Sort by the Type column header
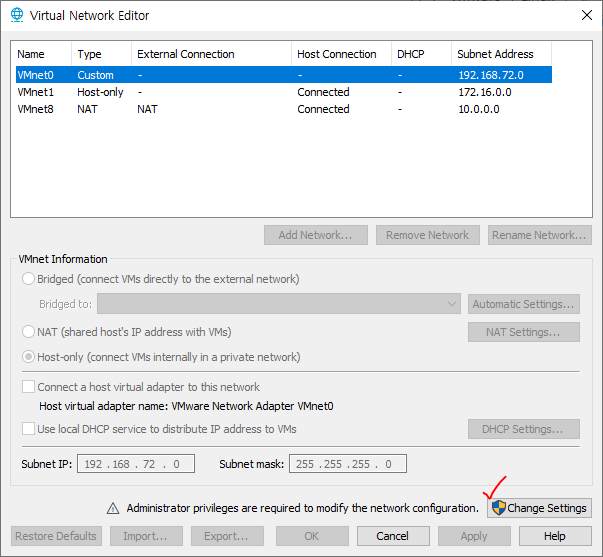The image size is (603, 557). pyautogui.click(x=102, y=54)
